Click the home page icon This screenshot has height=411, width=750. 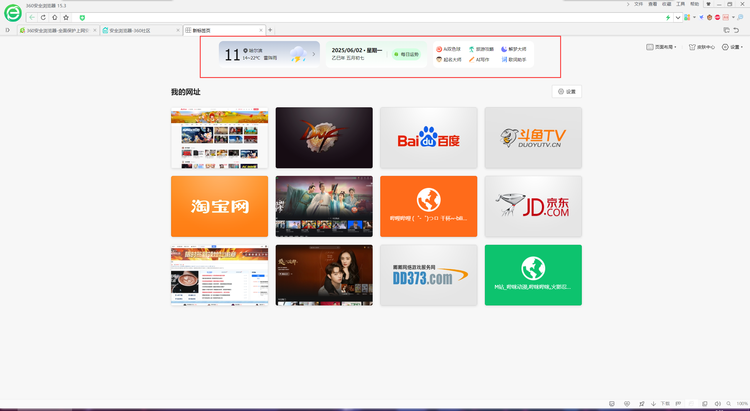pos(54,17)
